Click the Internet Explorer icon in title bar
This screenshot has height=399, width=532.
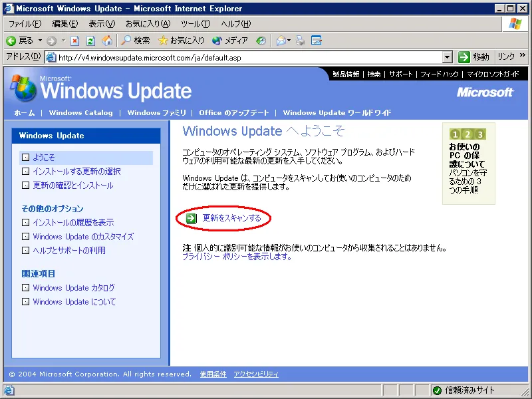tap(9, 8)
